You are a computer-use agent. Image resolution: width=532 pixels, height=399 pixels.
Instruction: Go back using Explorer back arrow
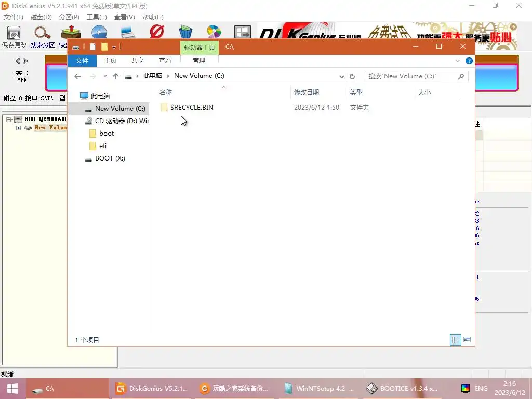click(x=77, y=76)
